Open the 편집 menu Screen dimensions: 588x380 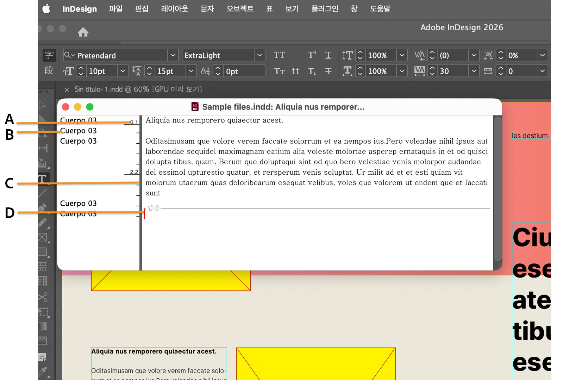point(142,9)
